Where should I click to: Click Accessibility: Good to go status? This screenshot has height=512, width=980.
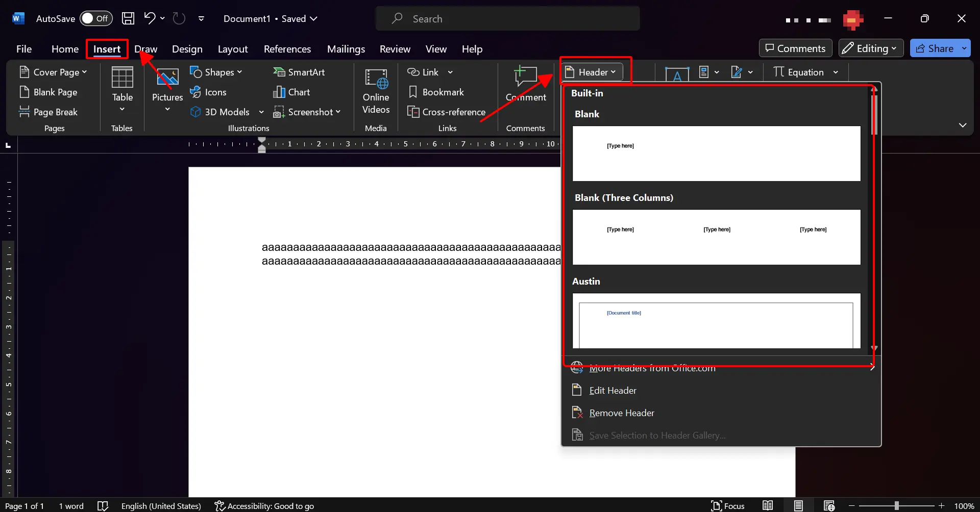[x=264, y=505]
